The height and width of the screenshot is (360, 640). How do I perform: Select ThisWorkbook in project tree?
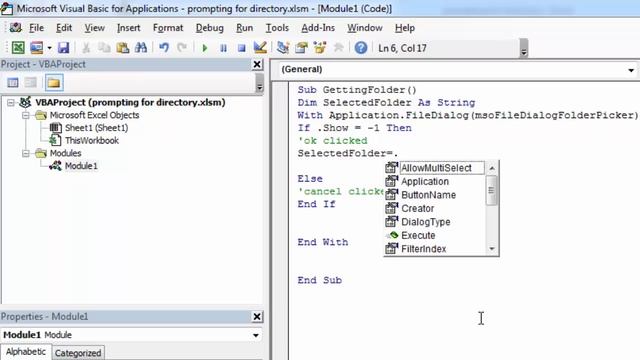(92, 140)
